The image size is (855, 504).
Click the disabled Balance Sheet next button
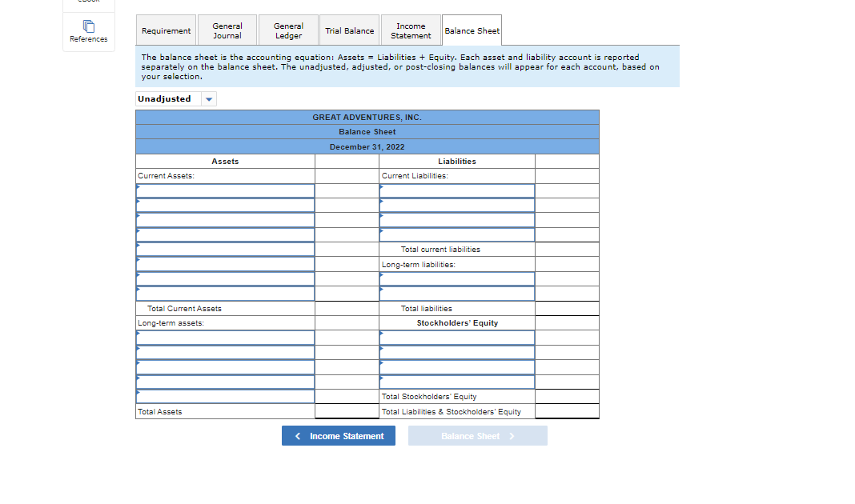478,436
